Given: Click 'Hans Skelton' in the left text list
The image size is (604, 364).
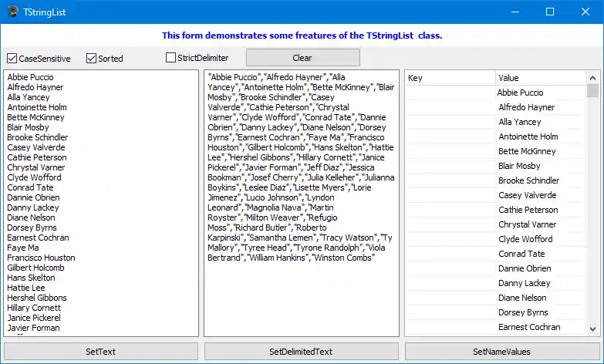Looking at the screenshot, I should pos(31,278).
